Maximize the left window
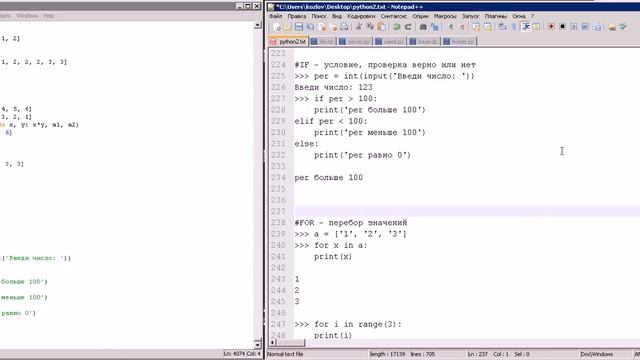640x360 pixels. click(248, 6)
